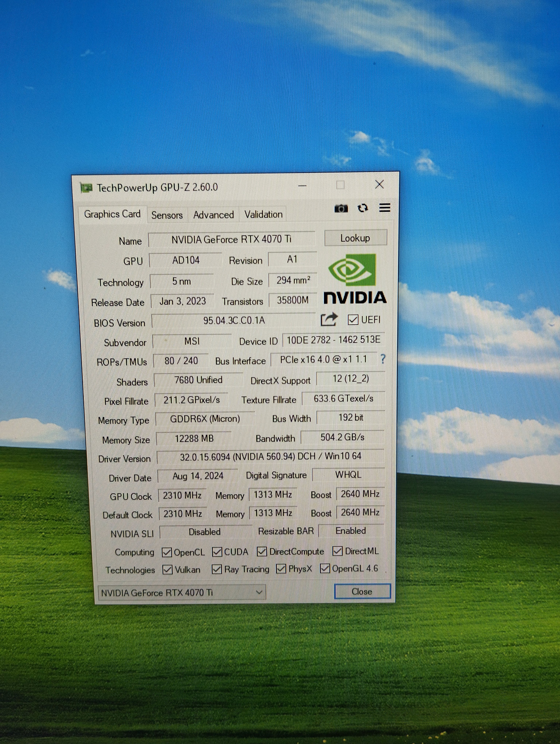Click the BIOS Version field
Viewport: 560px width, 744px height.
tap(234, 321)
